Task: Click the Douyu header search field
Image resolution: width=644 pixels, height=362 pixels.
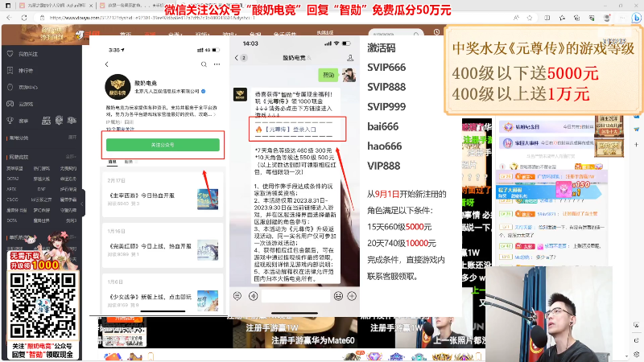Action: [392, 34]
